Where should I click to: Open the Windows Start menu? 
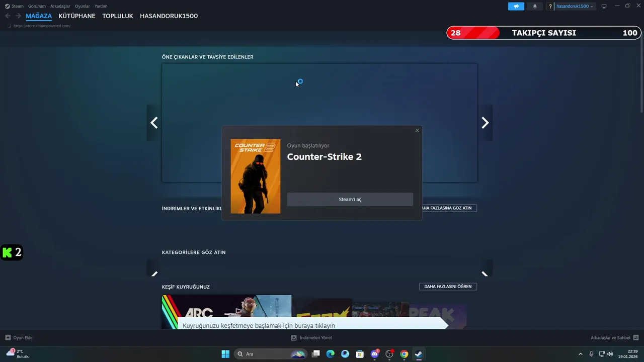pos(225,354)
